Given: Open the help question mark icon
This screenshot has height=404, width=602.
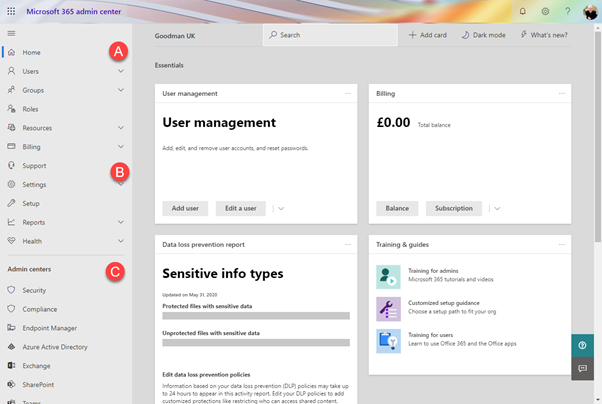Looking at the screenshot, I should [567, 12].
